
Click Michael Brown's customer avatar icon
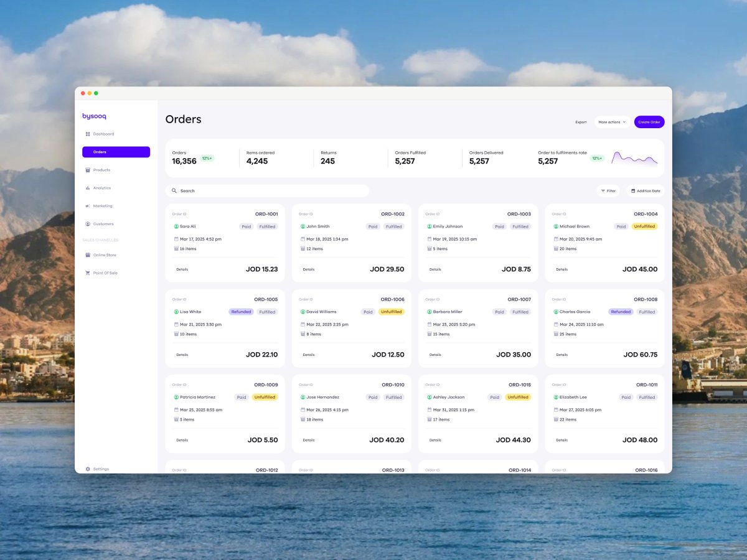pos(557,226)
